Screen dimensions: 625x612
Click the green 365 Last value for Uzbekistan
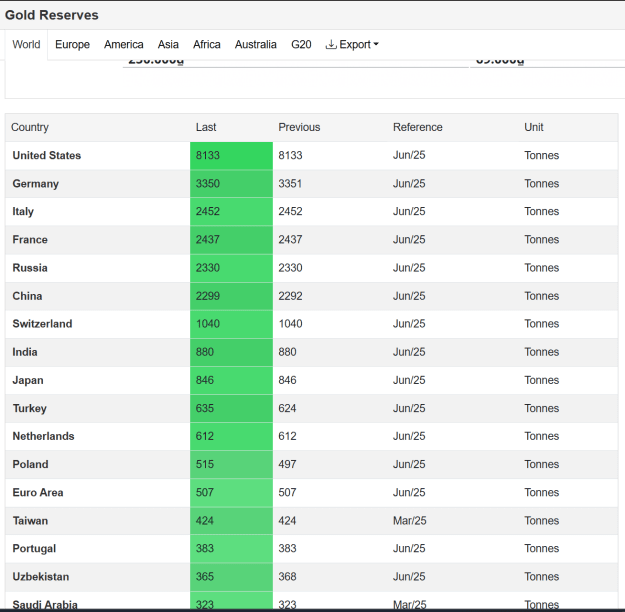click(231, 577)
